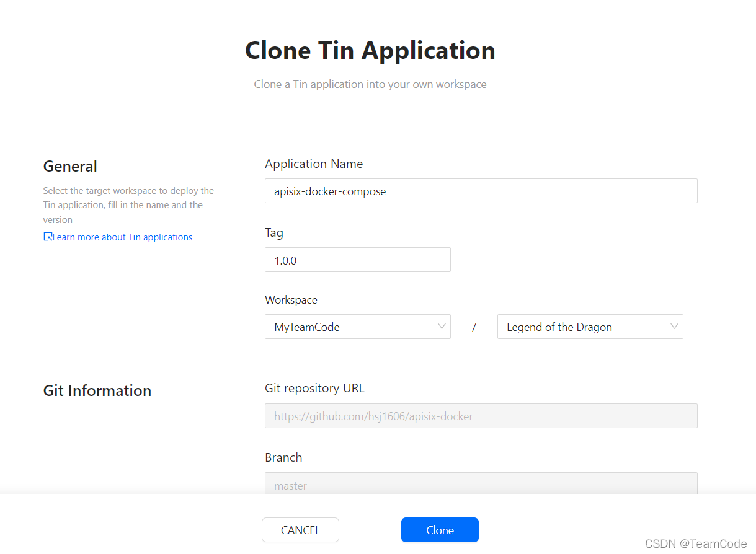Screen dimensions: 756x554
Task: Click the CANCEL button
Action: [x=300, y=530]
